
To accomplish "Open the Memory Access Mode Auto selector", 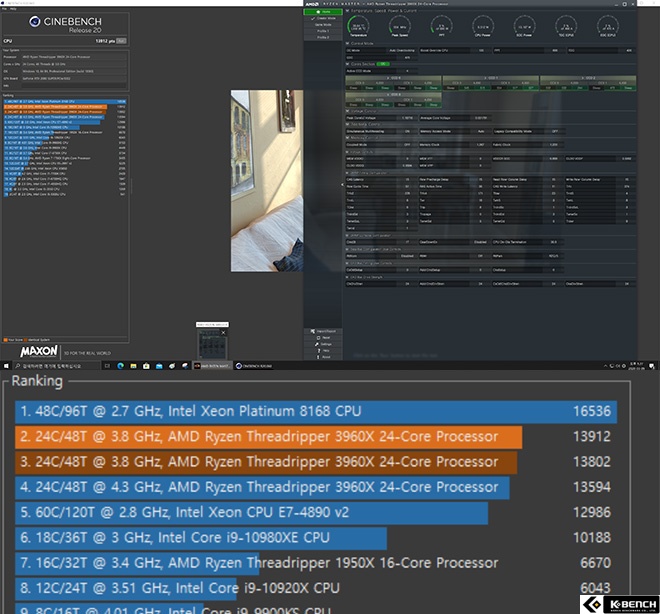I will click(480, 131).
